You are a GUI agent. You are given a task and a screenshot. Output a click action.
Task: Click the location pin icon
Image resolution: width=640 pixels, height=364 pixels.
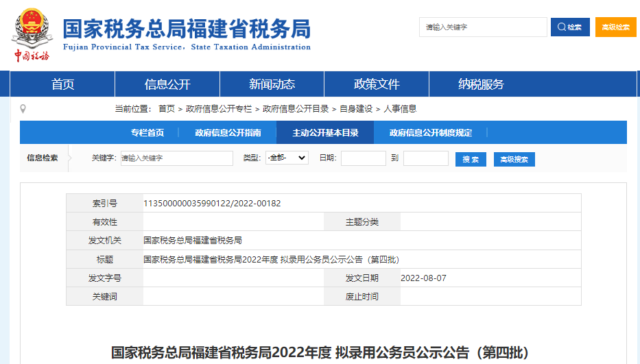coord(23,108)
